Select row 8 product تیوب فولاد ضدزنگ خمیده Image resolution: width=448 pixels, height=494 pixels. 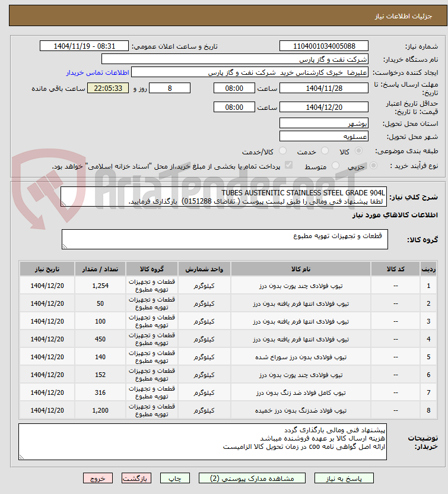coord(301,410)
